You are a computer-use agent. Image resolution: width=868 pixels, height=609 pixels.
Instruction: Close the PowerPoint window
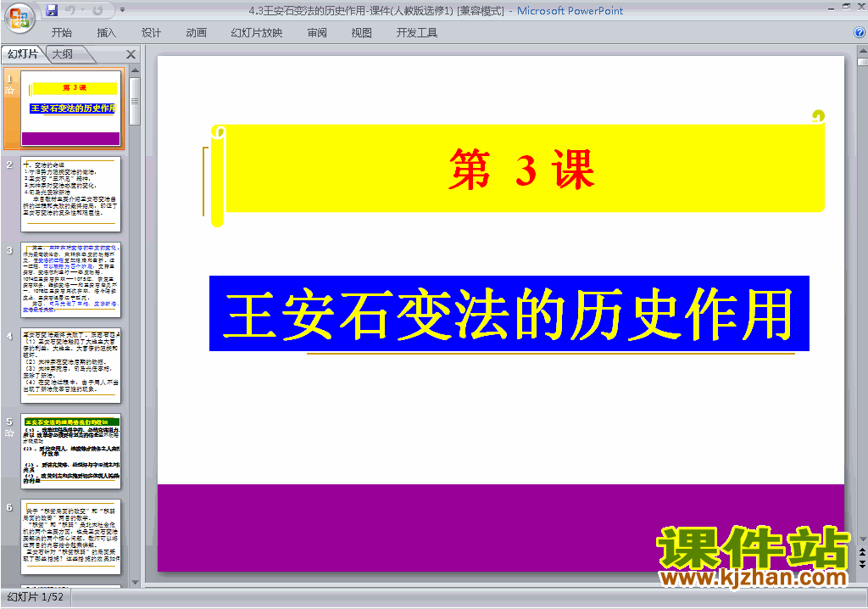point(861,7)
